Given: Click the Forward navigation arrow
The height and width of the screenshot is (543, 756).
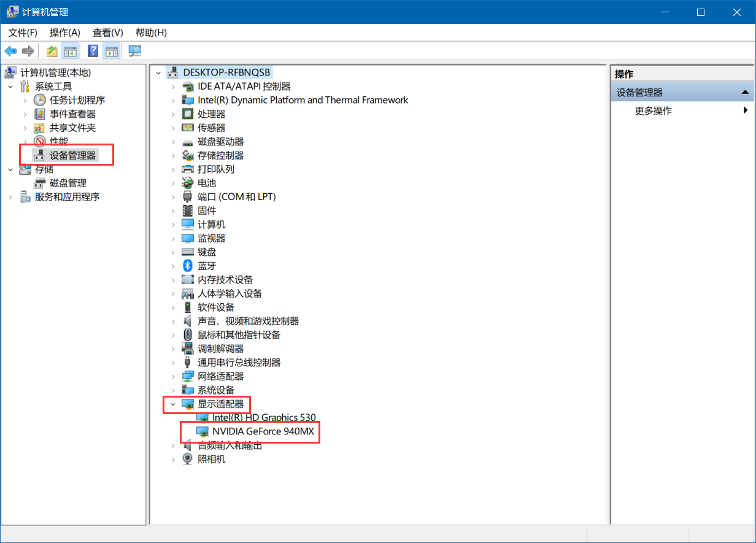Looking at the screenshot, I should [28, 51].
